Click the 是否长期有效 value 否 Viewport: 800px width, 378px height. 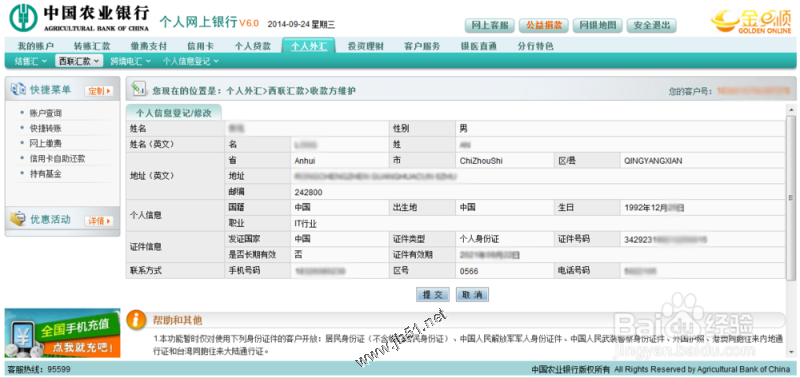click(x=298, y=255)
